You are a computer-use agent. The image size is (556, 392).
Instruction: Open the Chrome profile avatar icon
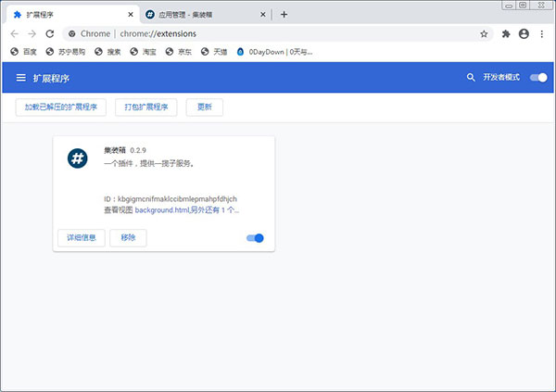524,33
